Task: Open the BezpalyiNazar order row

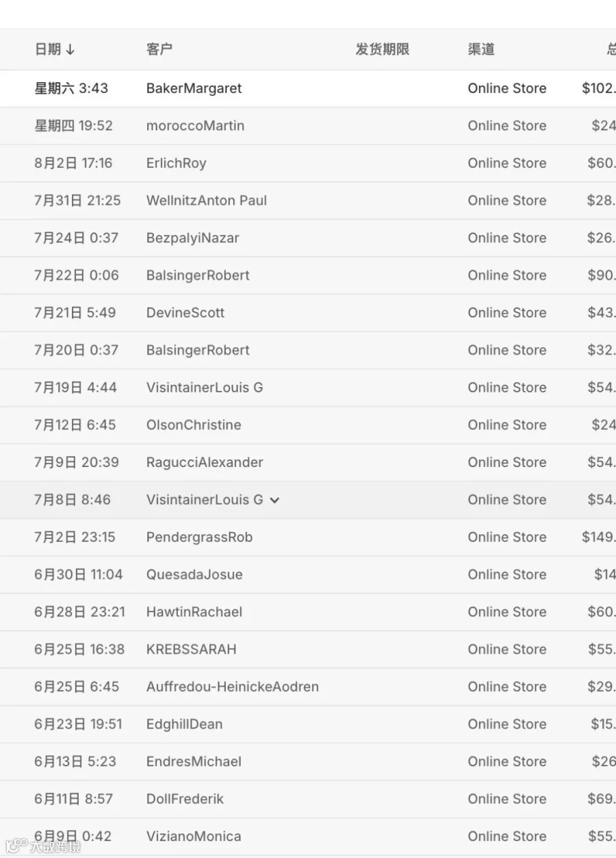Action: tap(308, 238)
